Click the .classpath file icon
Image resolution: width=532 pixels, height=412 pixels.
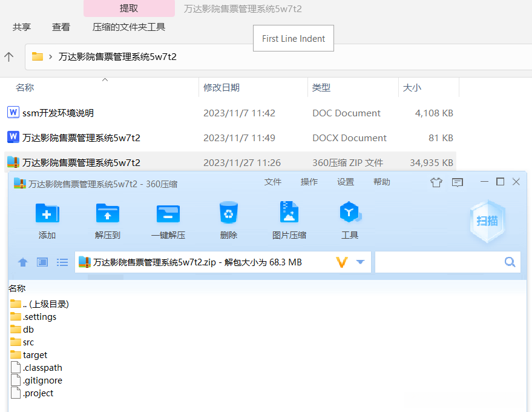(16, 368)
